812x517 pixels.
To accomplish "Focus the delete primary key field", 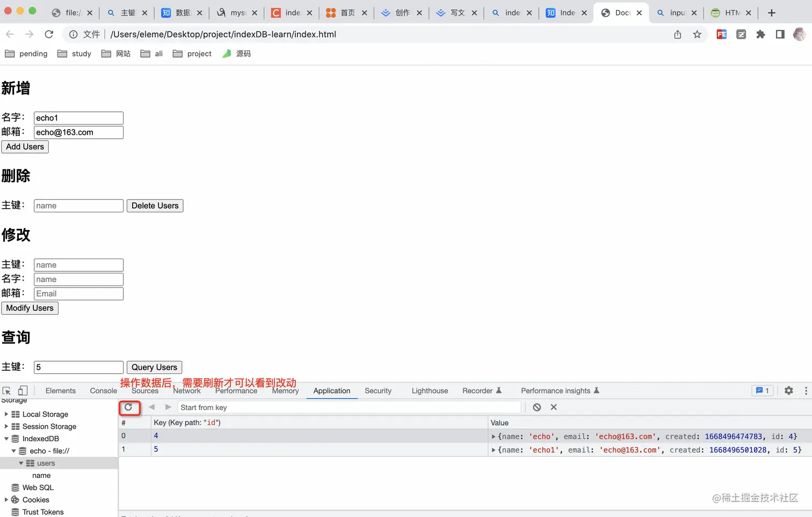I will point(78,206).
